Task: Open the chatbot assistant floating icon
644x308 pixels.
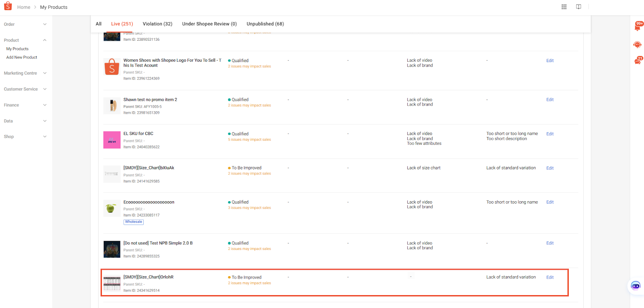Action: tap(636, 286)
